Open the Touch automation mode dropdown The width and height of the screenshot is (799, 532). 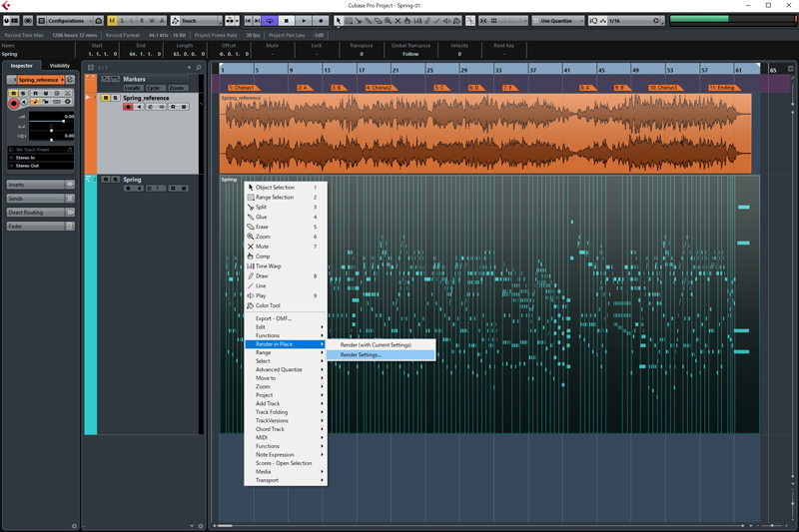197,21
